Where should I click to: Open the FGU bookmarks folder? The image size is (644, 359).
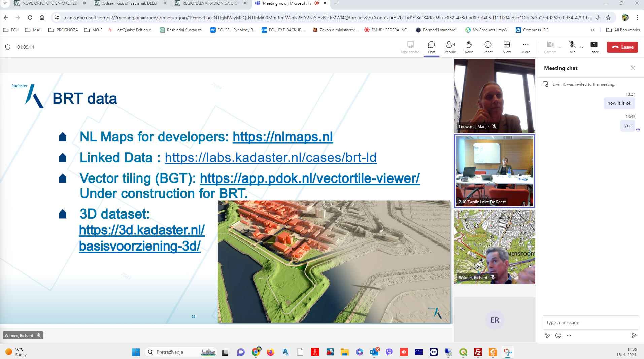point(11,30)
